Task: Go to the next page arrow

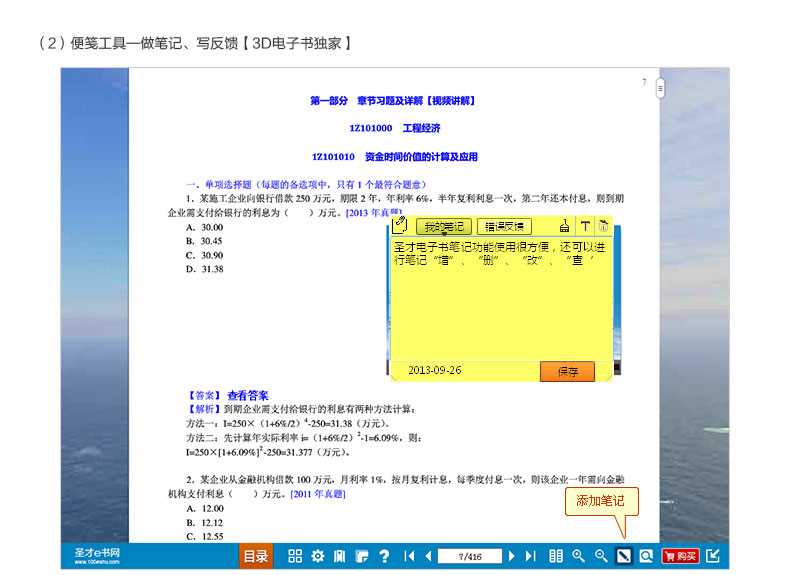Action: coord(512,556)
